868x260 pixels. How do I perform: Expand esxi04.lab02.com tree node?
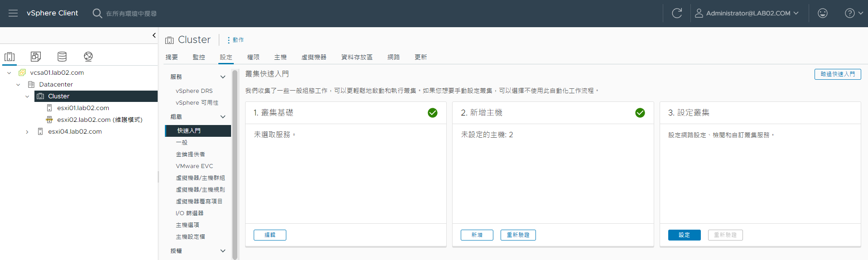pos(27,132)
